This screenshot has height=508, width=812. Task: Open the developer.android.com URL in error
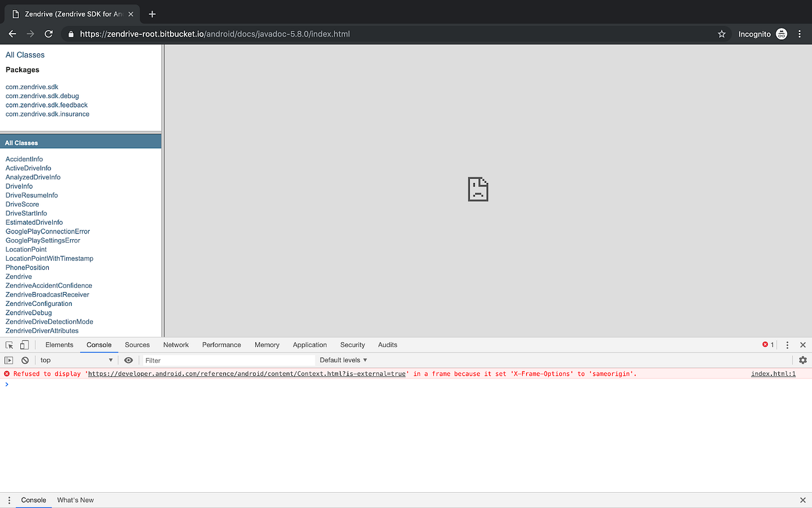(x=246, y=374)
